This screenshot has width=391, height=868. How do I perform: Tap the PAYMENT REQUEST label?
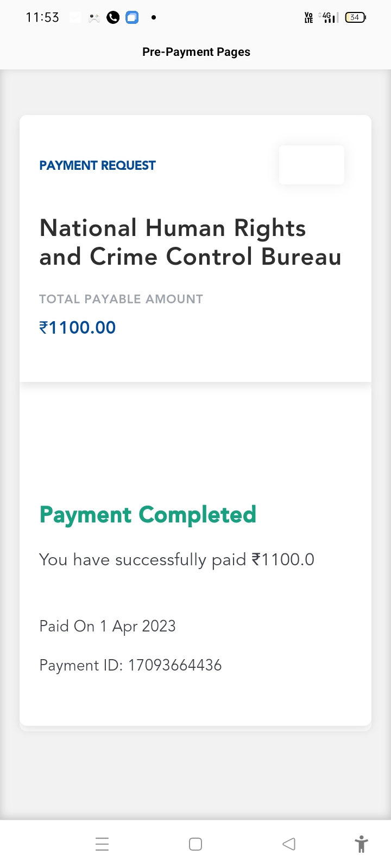(97, 165)
